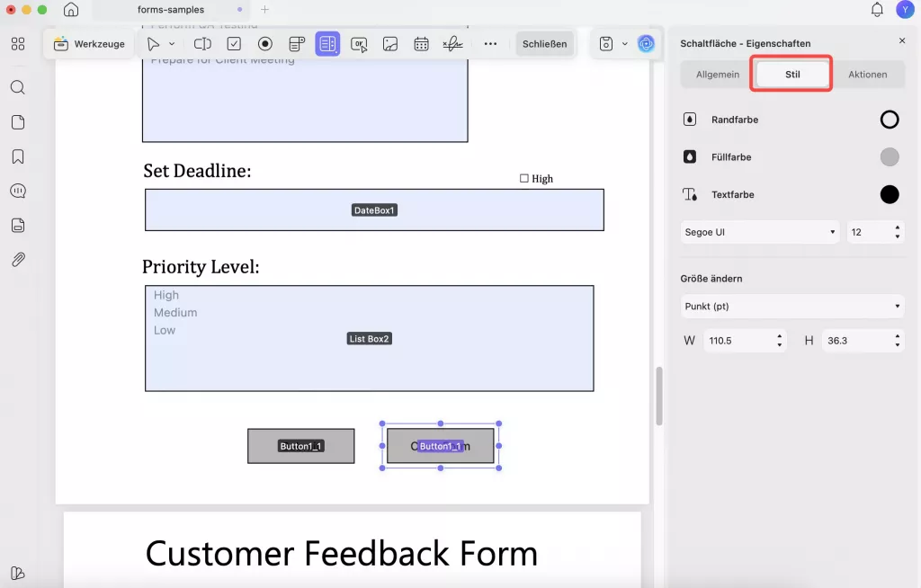Open the more options ellipsis menu

click(490, 44)
